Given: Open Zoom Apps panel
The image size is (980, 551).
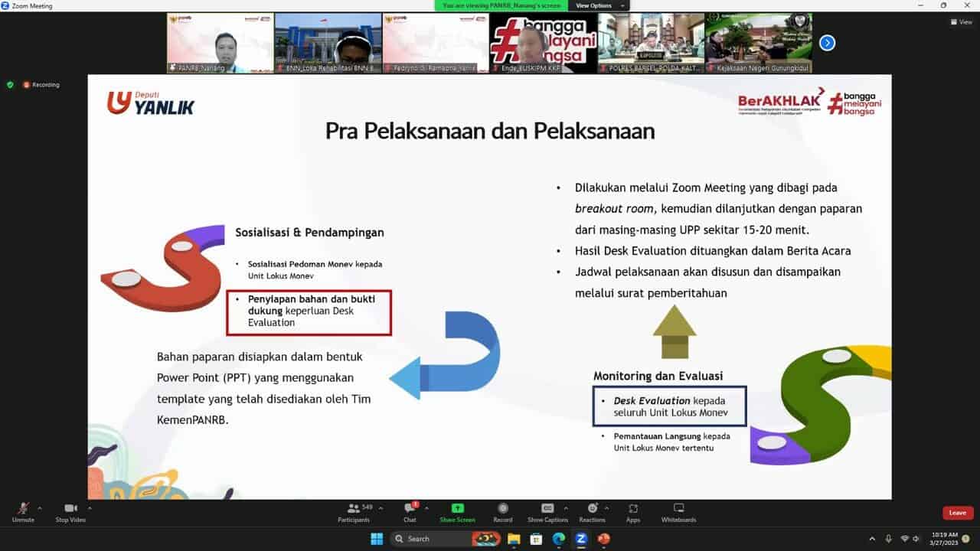Looking at the screenshot, I should [633, 512].
